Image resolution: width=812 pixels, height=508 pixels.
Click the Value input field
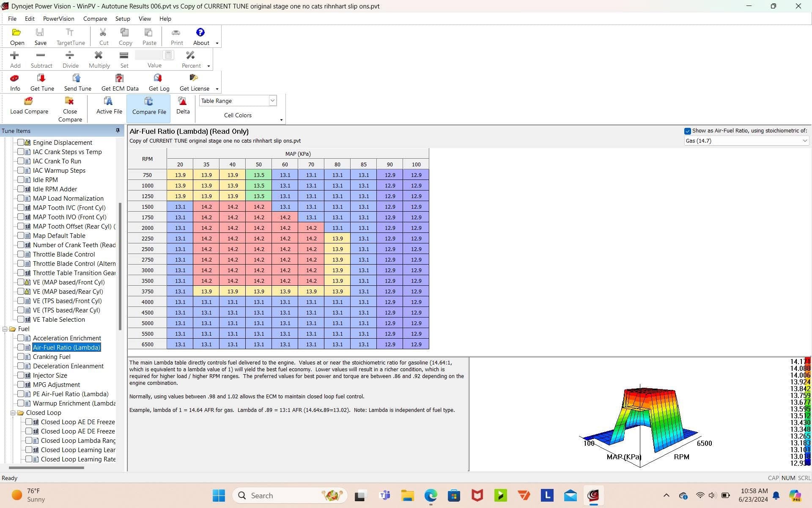149,55
